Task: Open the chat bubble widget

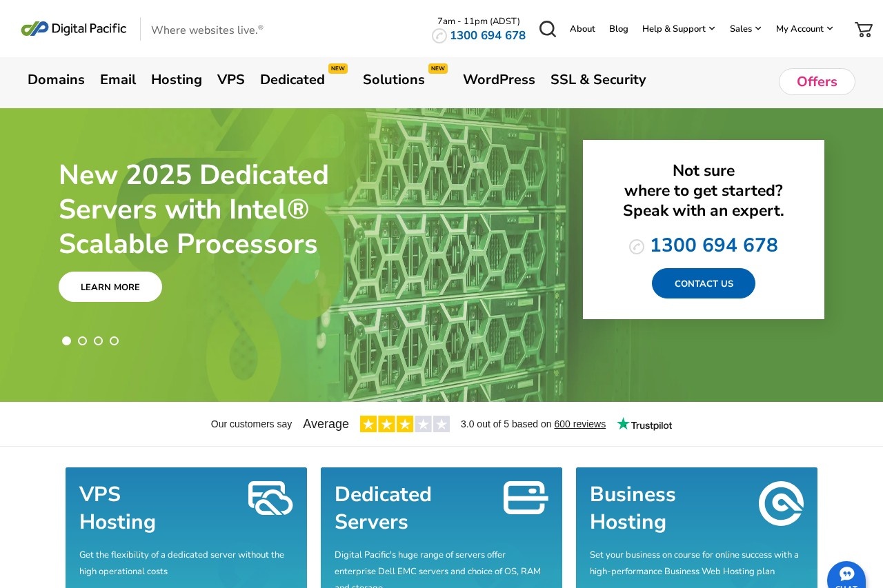Action: (x=846, y=576)
